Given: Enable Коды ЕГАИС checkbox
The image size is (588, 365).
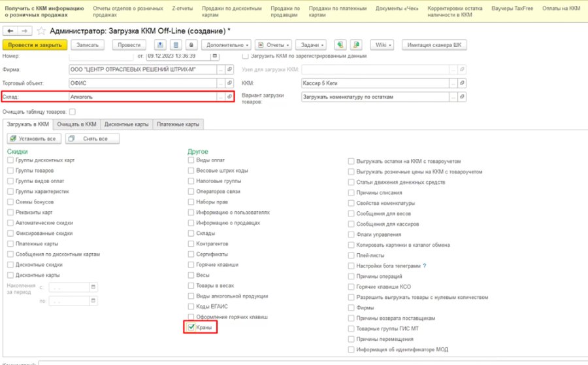Looking at the screenshot, I should tap(191, 306).
